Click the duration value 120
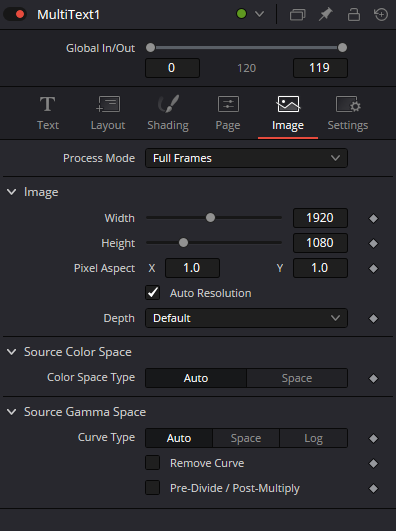The width and height of the screenshot is (396, 531). tap(246, 68)
